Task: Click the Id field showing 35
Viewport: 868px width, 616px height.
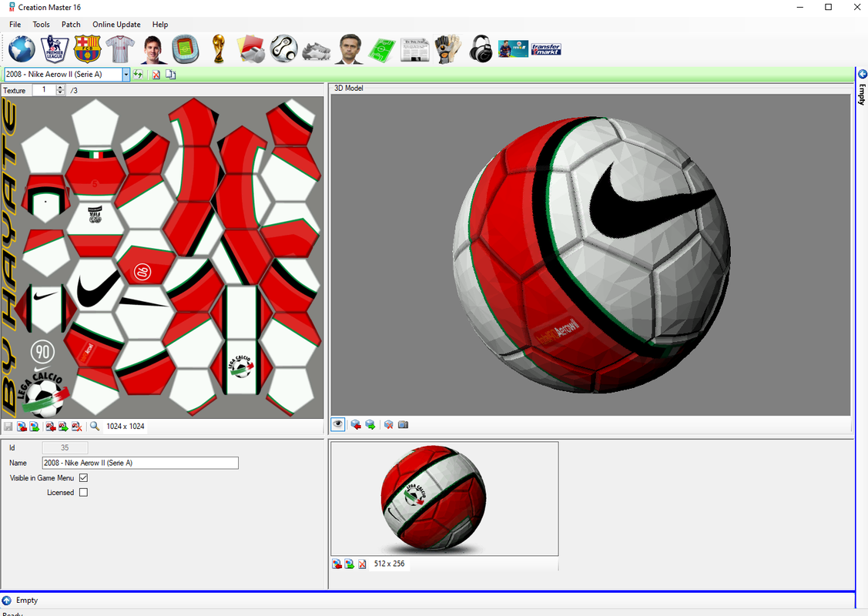Action: (65, 447)
